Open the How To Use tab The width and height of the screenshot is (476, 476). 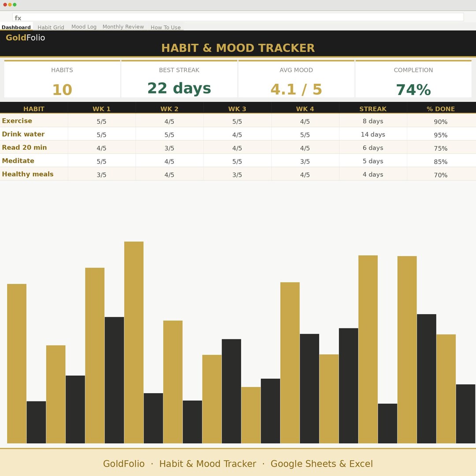point(165,27)
